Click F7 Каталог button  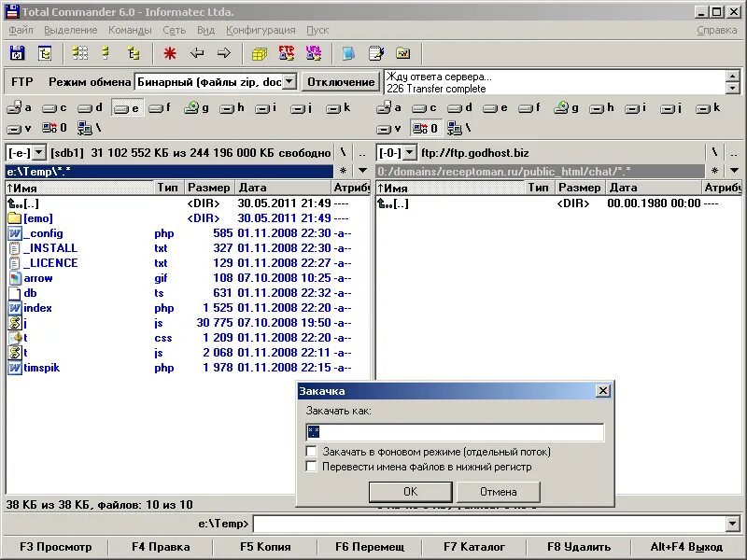click(x=474, y=547)
